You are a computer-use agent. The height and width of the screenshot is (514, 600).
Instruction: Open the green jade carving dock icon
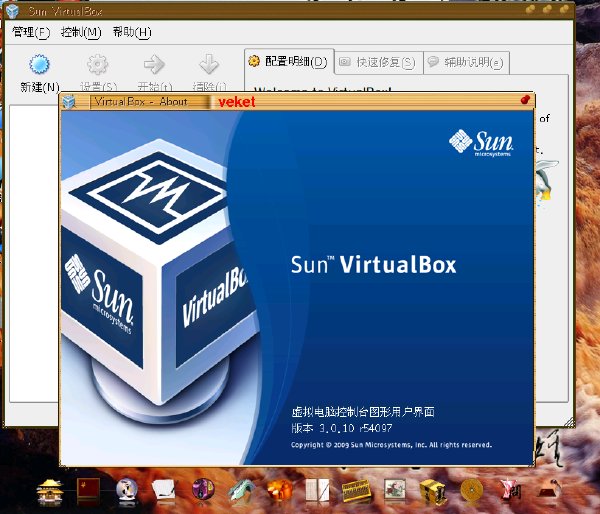241,491
